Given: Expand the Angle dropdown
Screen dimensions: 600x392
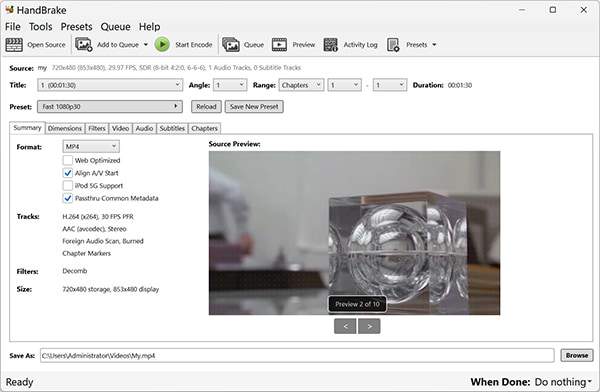Looking at the screenshot, I should tap(230, 85).
